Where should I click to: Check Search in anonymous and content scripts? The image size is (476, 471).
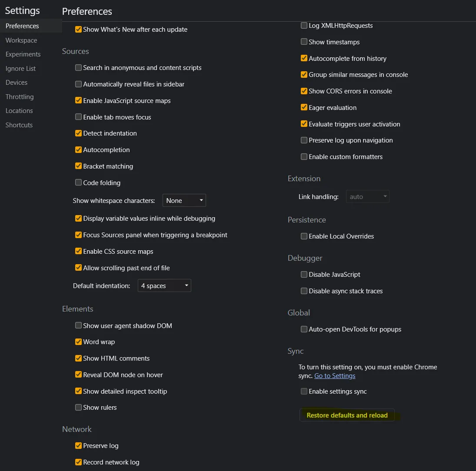click(x=78, y=68)
